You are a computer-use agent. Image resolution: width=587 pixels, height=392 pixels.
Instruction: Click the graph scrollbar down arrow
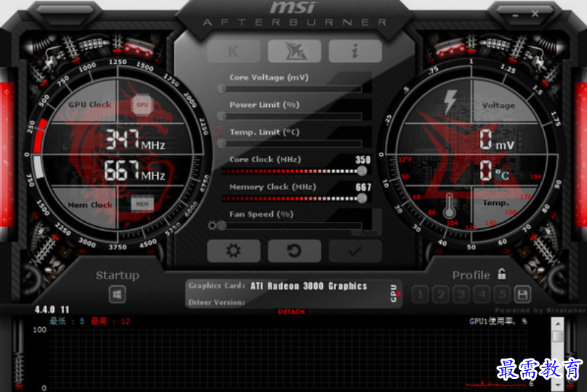pyautogui.click(x=558, y=385)
